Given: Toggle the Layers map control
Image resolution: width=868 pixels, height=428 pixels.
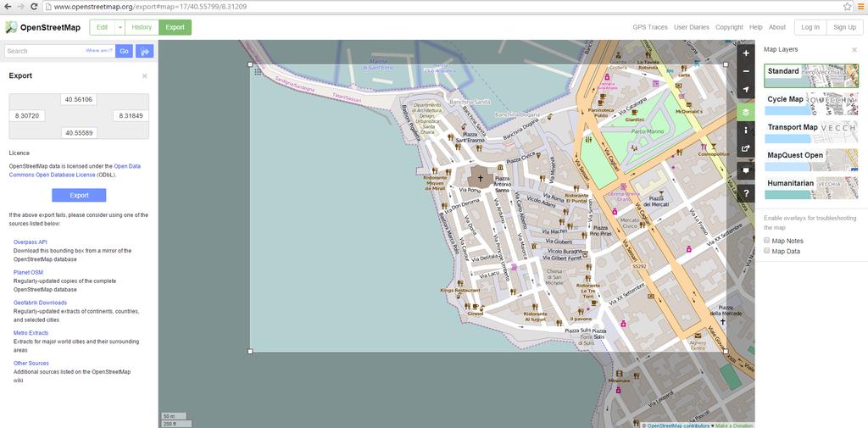Looking at the screenshot, I should [x=746, y=113].
